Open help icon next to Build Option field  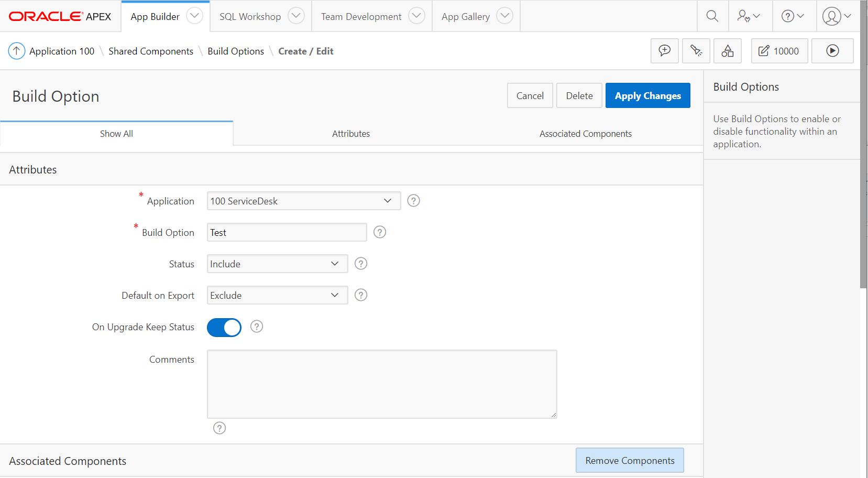[x=380, y=232]
